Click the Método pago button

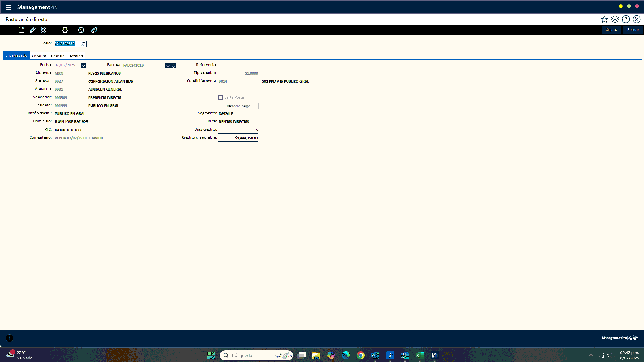[238, 106]
